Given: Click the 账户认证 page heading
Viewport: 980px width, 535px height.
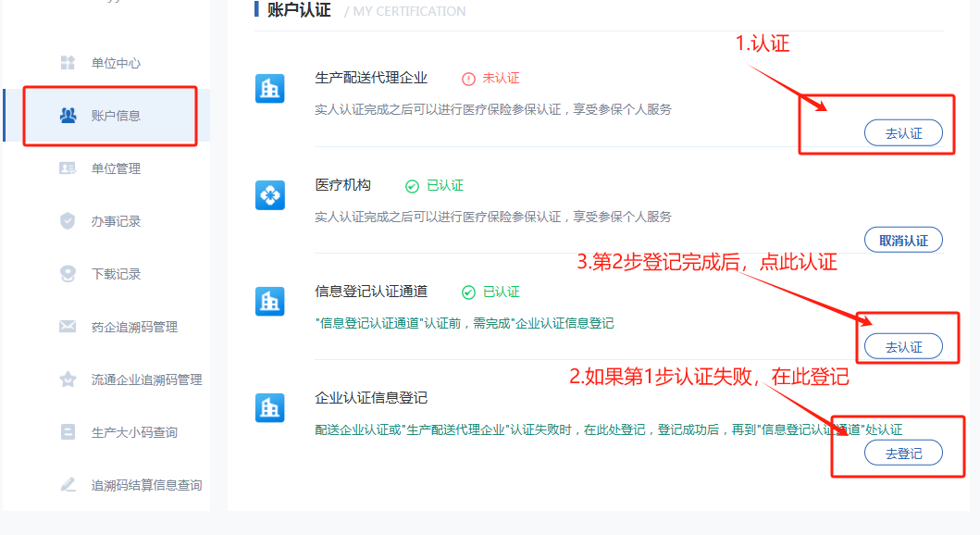Looking at the screenshot, I should 299,10.
